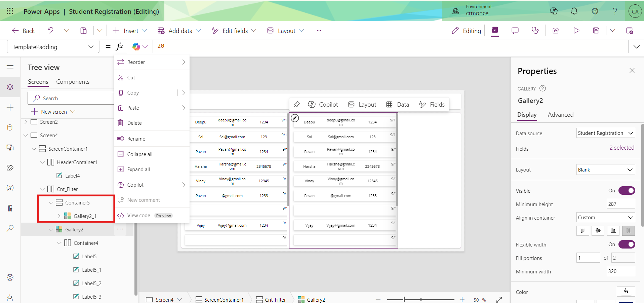Expand Gallery2_1 in tree view
The image size is (644, 303).
59,216
